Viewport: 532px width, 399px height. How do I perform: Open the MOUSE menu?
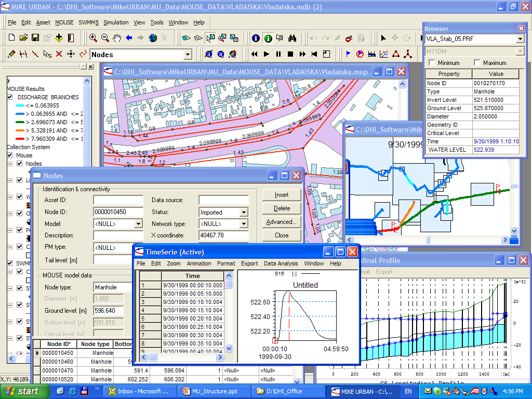point(64,22)
